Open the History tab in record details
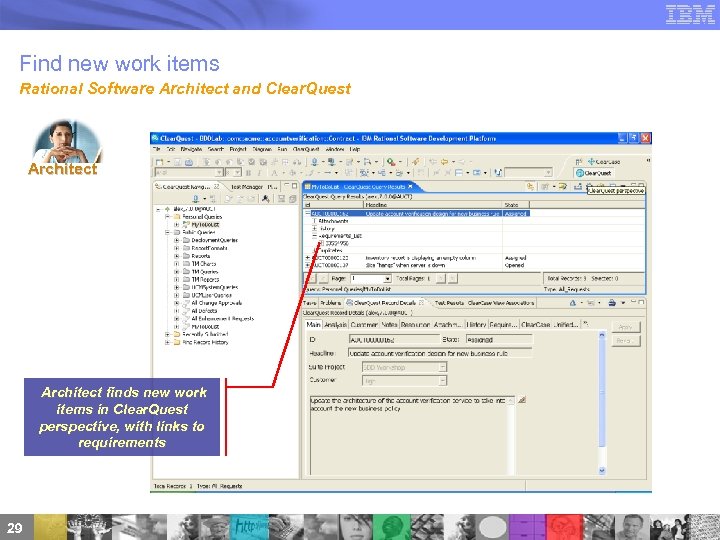720x540 pixels. pyautogui.click(x=476, y=324)
